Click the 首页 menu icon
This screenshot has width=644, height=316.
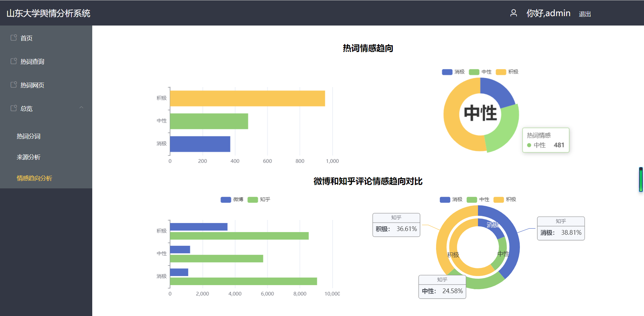[14, 38]
